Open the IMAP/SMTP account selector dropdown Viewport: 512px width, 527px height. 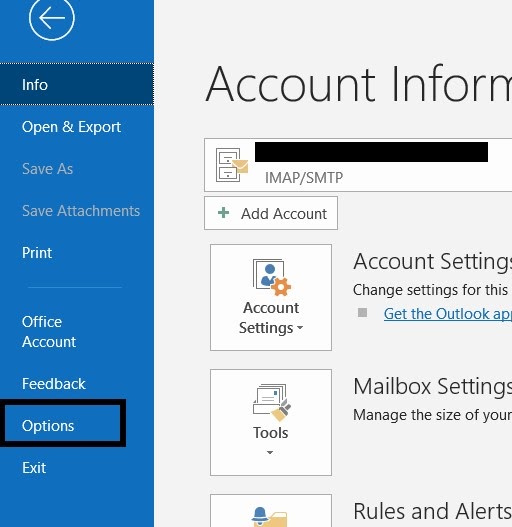click(358, 165)
